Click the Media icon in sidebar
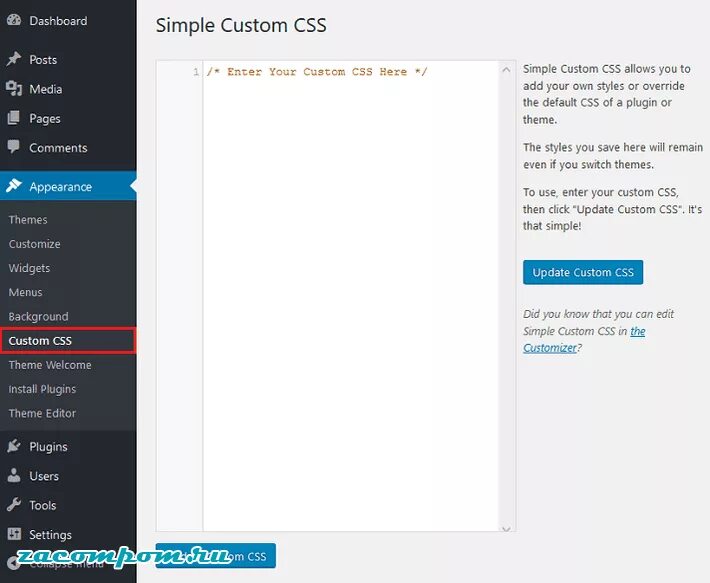Image resolution: width=710 pixels, height=583 pixels. (x=14, y=89)
